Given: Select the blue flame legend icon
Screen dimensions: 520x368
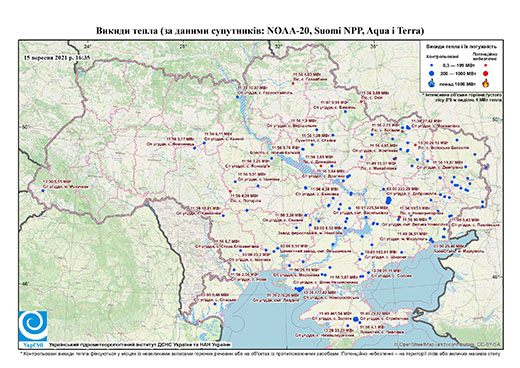Looking at the screenshot, I should (432, 83).
